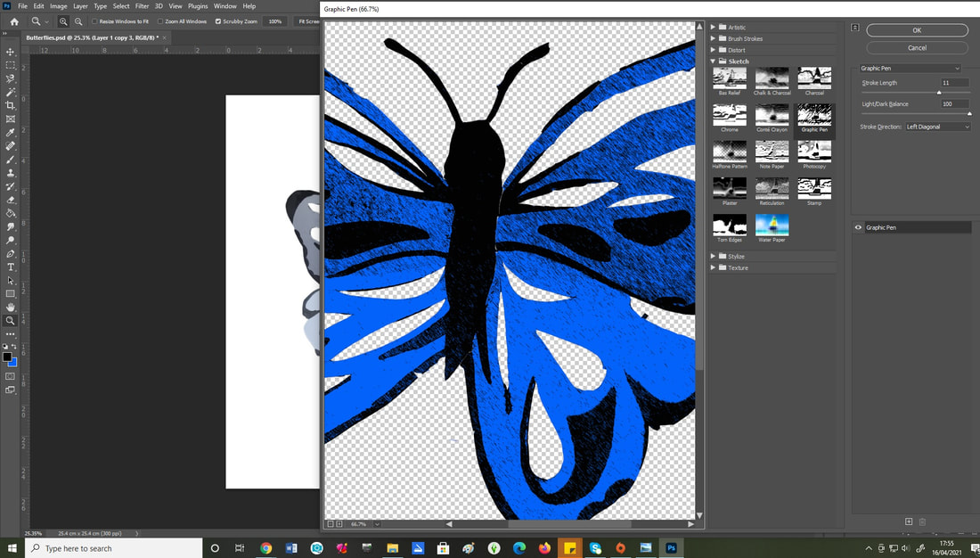
Task: Collapse the Sketch filter folder
Action: [714, 62]
